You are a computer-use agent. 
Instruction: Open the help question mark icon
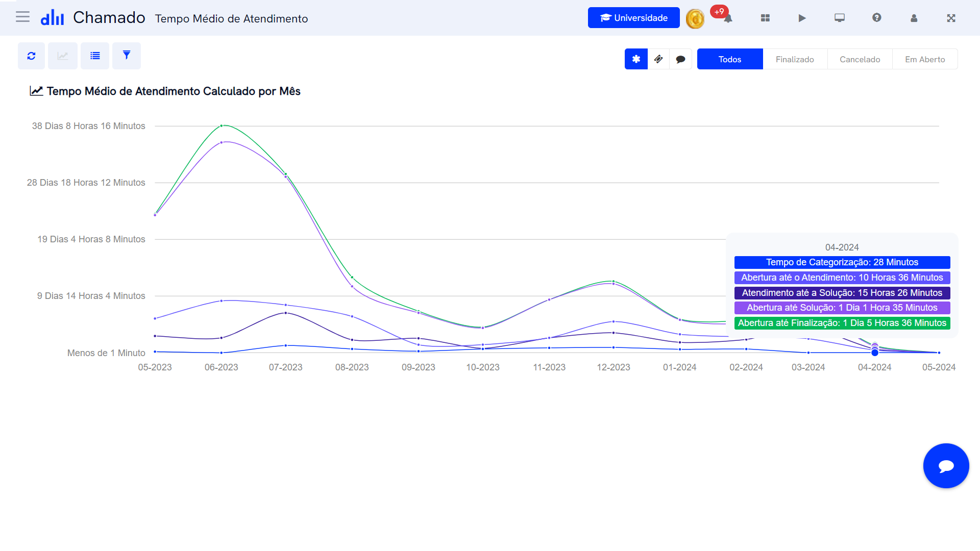[876, 18]
